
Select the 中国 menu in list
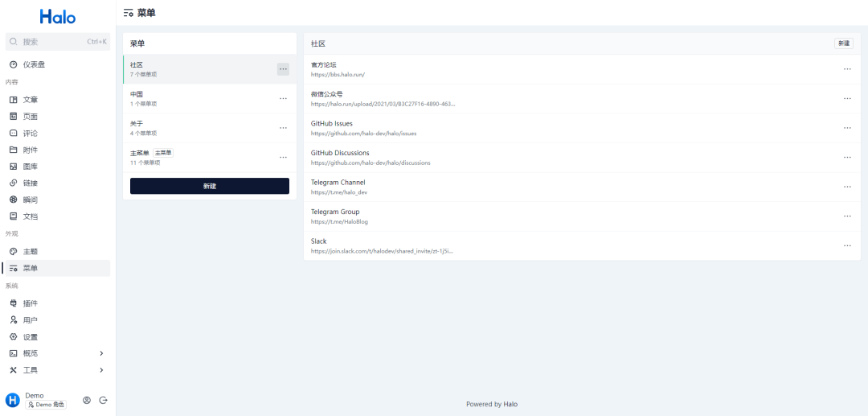tap(209, 99)
